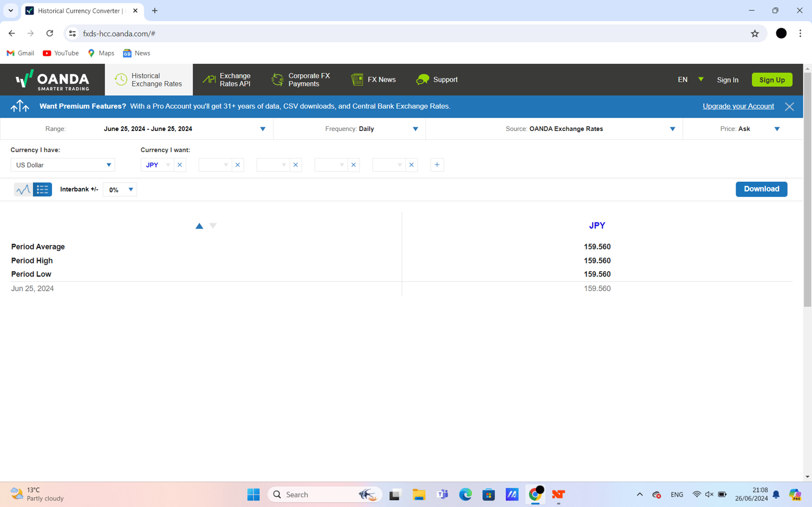The image size is (812, 507).
Task: Click the green Sign Up button
Action: [772, 80]
